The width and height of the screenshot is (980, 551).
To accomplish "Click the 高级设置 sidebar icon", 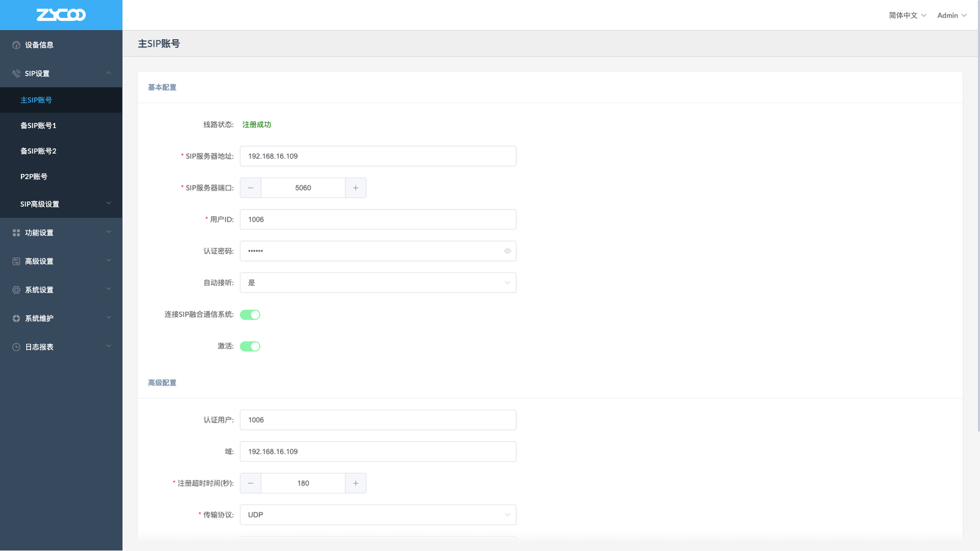I will coord(17,261).
